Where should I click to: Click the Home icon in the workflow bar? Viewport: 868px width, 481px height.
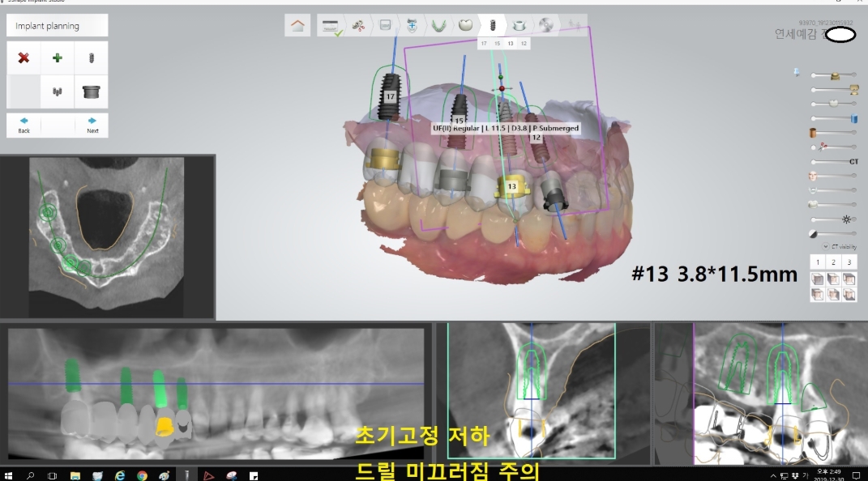[x=297, y=25]
